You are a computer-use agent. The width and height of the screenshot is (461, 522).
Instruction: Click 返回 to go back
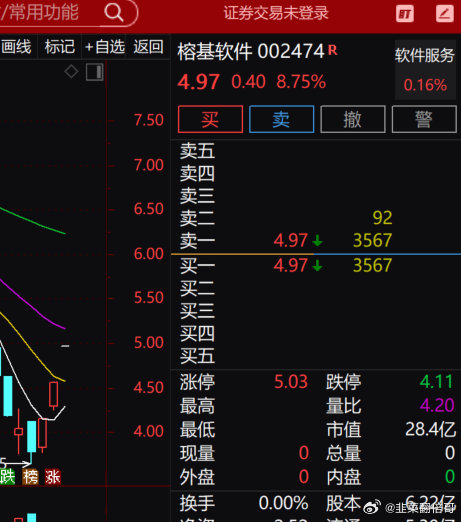coord(149,47)
